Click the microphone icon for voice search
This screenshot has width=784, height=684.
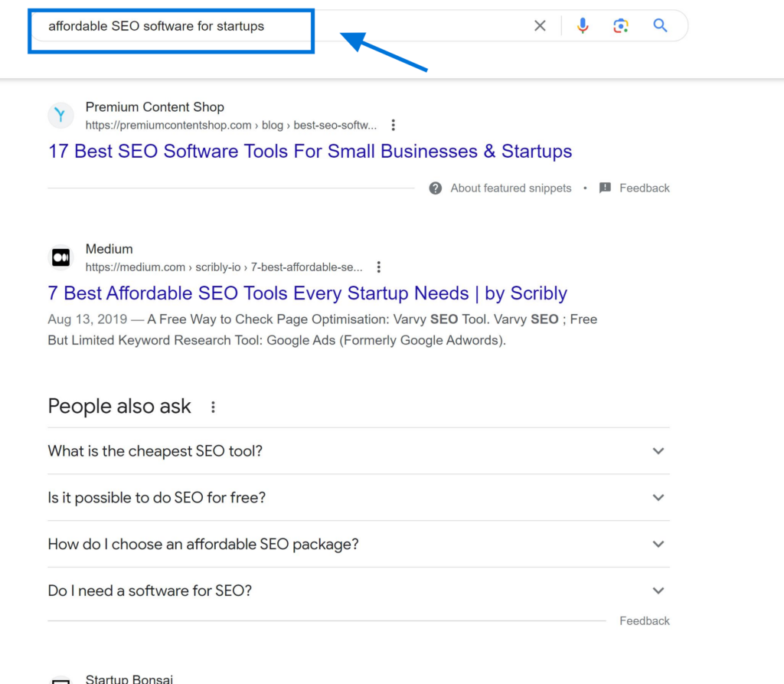(583, 25)
